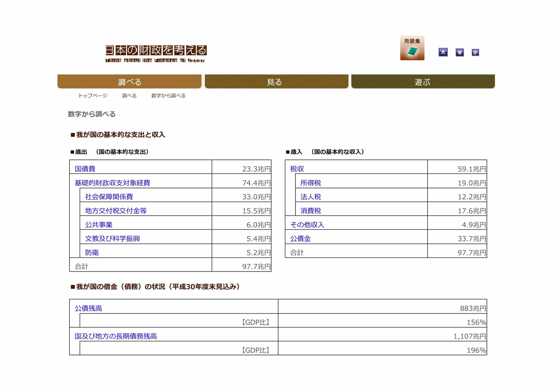Open the 国及び地方の長期債務残高 link

point(116,336)
